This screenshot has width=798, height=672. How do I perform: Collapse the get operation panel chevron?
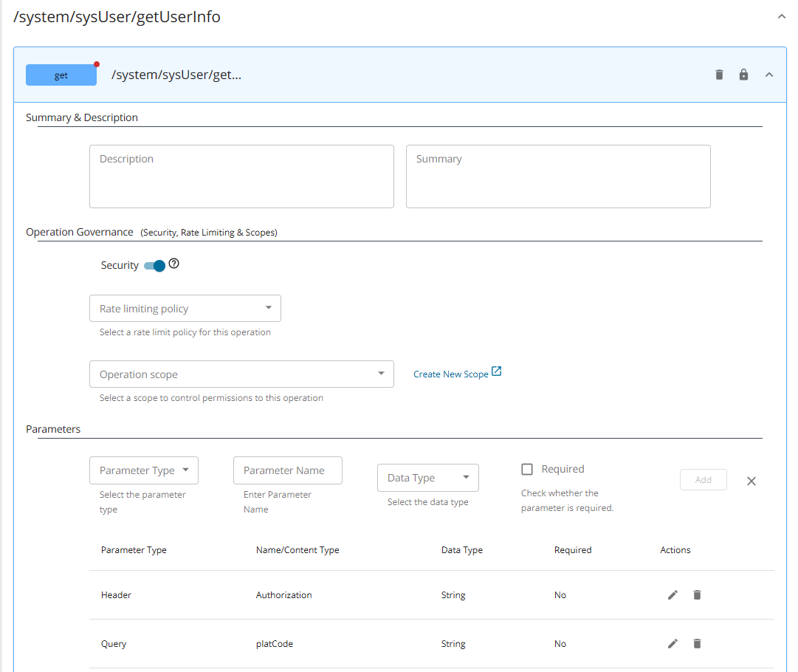coord(769,75)
